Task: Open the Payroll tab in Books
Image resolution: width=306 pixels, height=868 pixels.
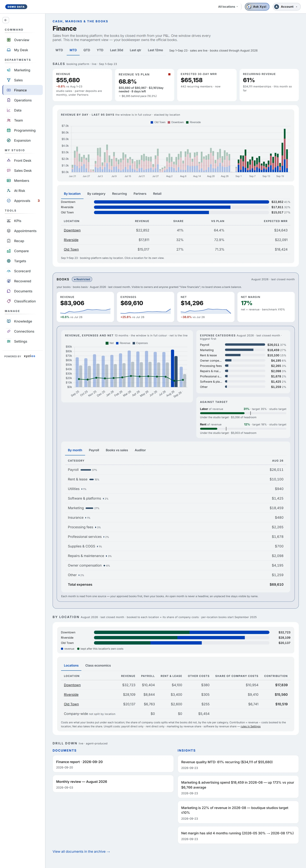Action: (x=94, y=450)
